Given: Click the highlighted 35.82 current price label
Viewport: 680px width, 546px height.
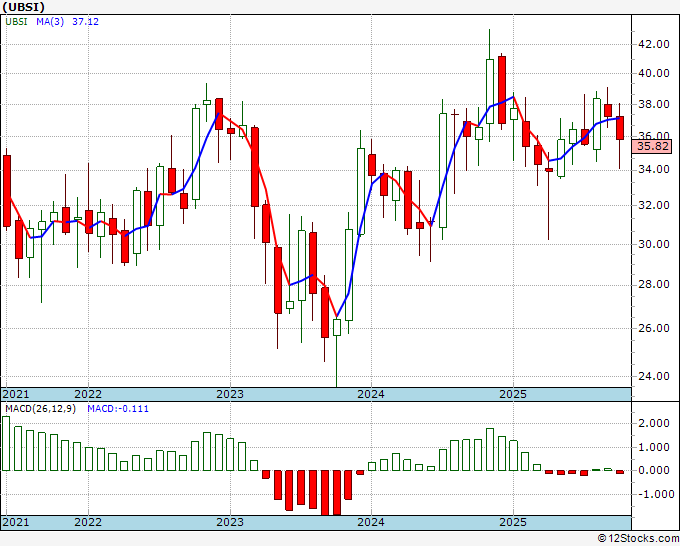Looking at the screenshot, I should pos(653,146).
